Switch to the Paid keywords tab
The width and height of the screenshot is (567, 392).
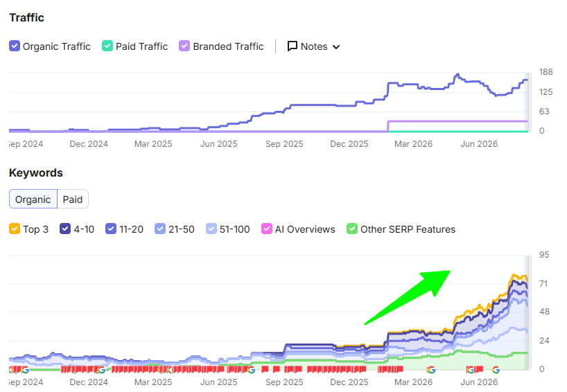[73, 199]
